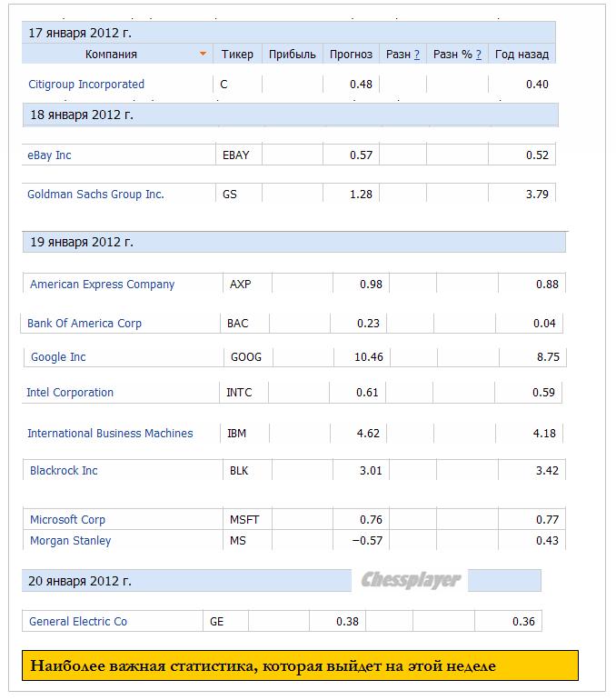The height and width of the screenshot is (700, 616).
Task: Click the Intel Corporation link
Action: click(x=70, y=393)
